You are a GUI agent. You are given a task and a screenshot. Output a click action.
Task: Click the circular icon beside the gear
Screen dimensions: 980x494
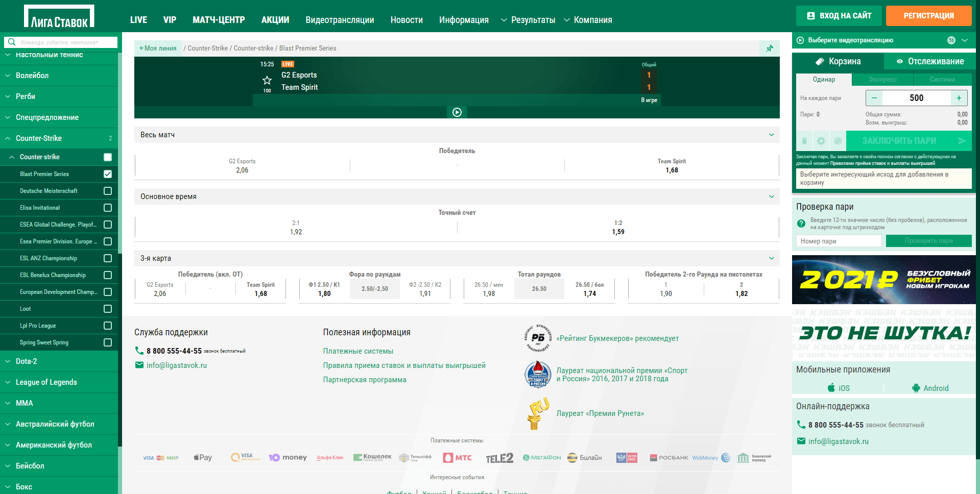(x=838, y=141)
